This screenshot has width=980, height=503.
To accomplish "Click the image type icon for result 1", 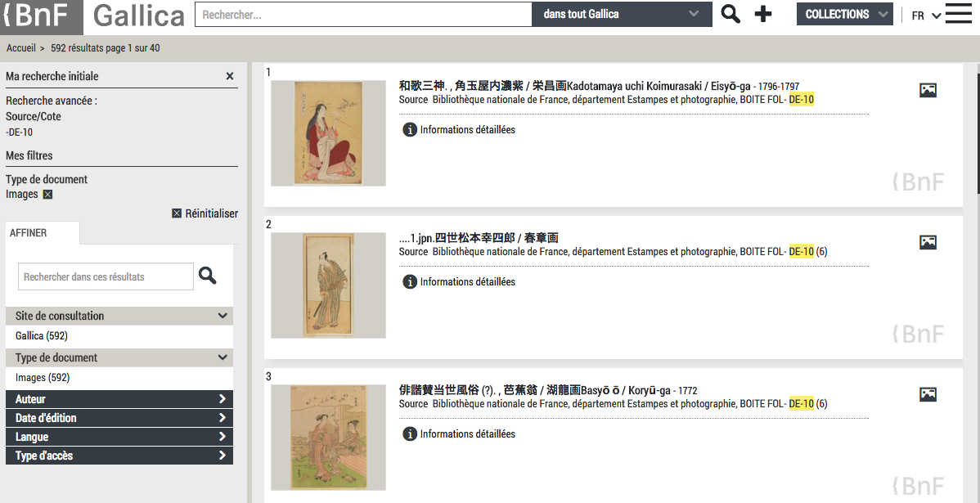I will 928,90.
